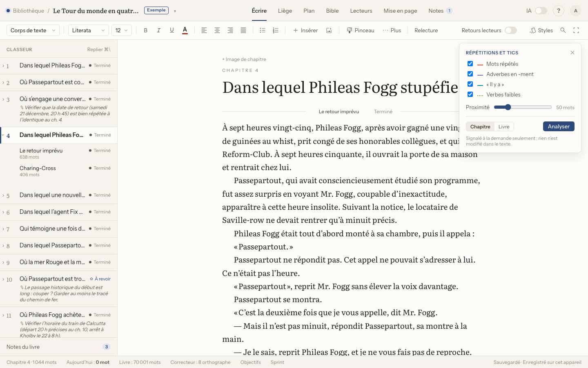
Task: Open the Mise en page tab
Action: (400, 11)
